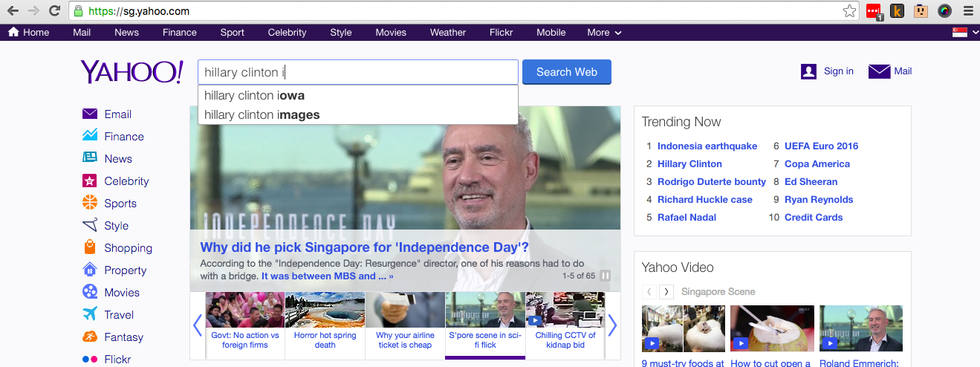The image size is (980, 367).
Task: Open trending topic Ryan Reynolds
Action: point(819,199)
